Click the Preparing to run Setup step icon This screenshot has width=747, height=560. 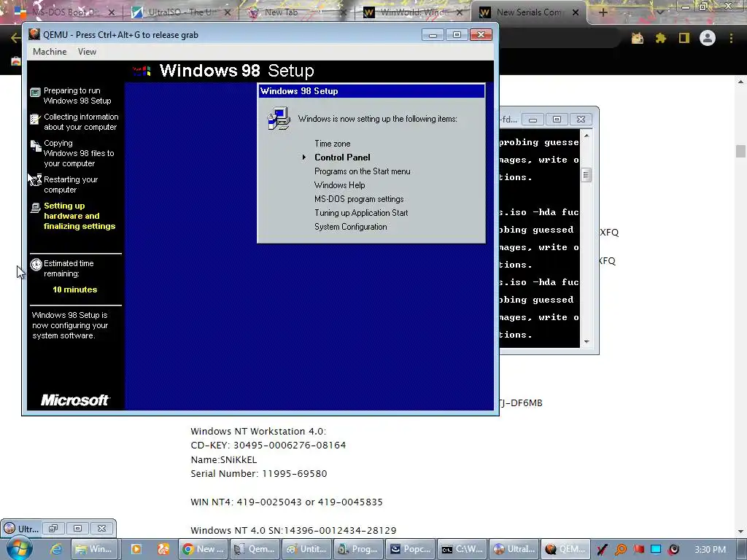[35, 93]
